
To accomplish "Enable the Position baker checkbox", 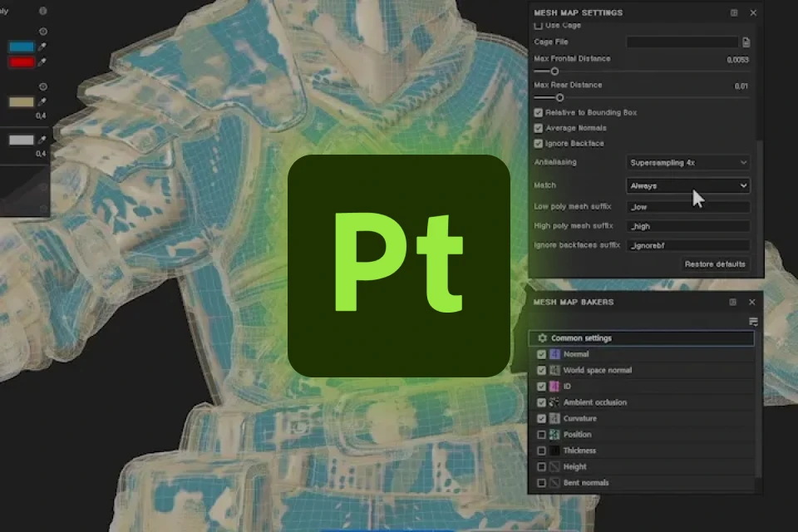I will click(x=541, y=434).
